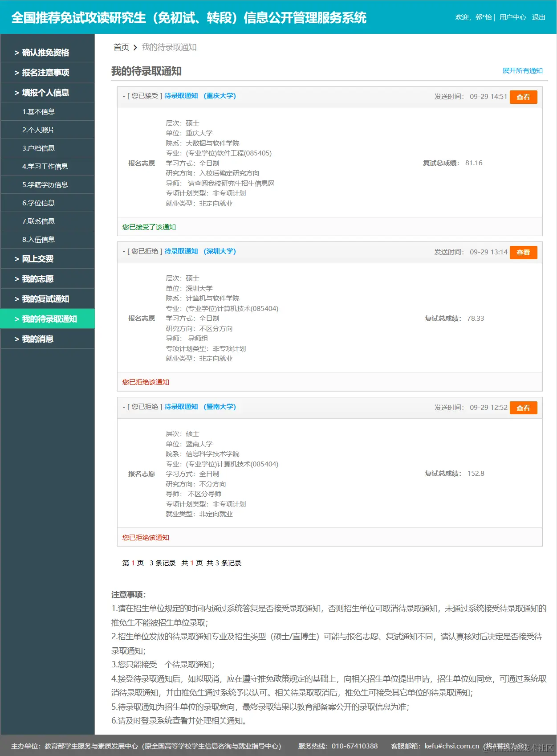The height and width of the screenshot is (756, 557).
Task: Click 院系：大数据与软件学院 text
Action: (203, 143)
